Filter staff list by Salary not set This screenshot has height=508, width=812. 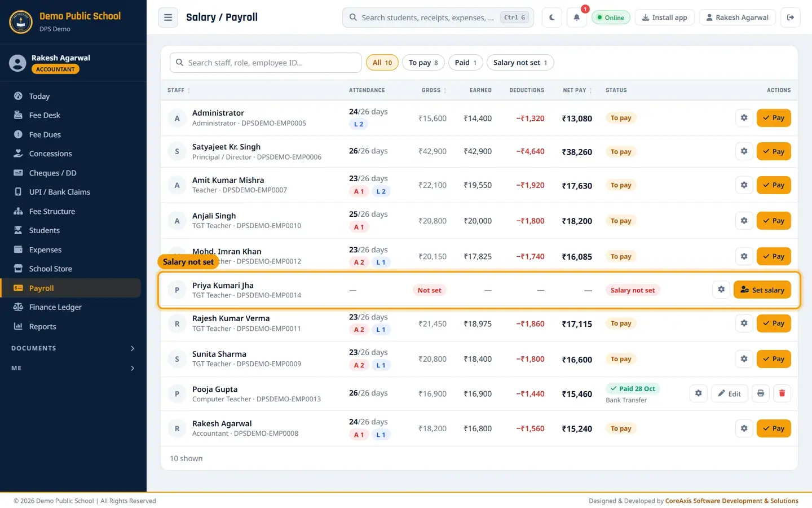[x=520, y=63]
